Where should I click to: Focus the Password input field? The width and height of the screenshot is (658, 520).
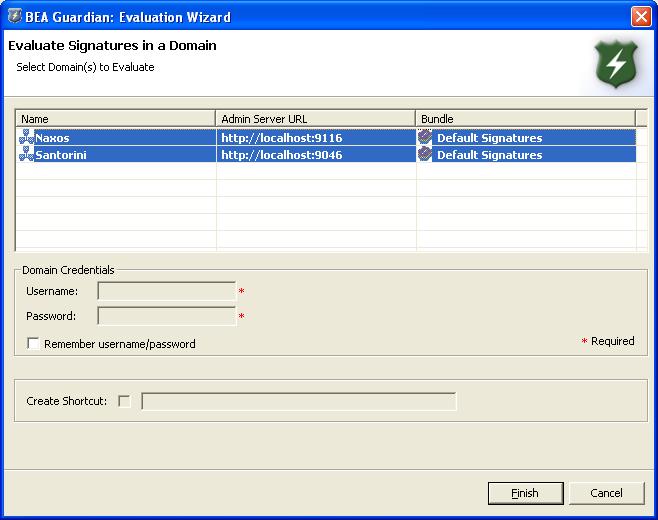point(167,316)
